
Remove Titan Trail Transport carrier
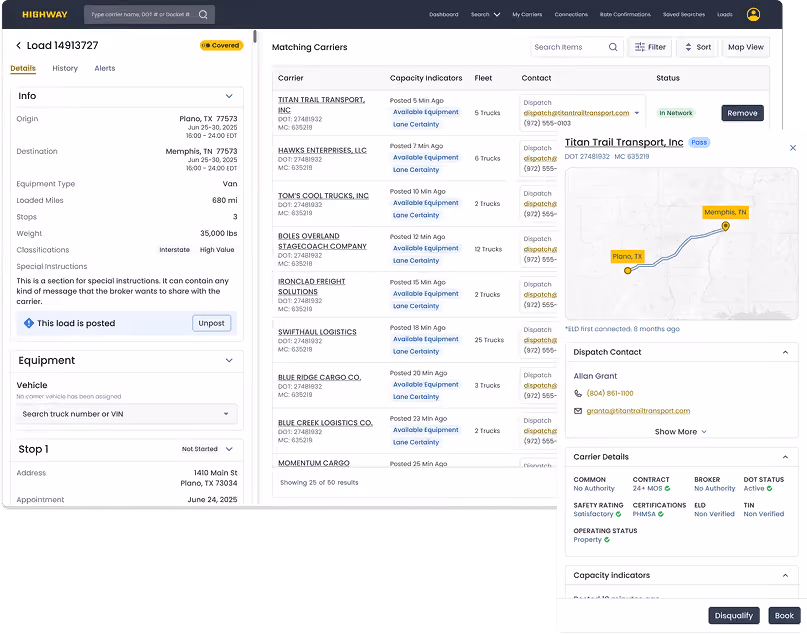[742, 113]
